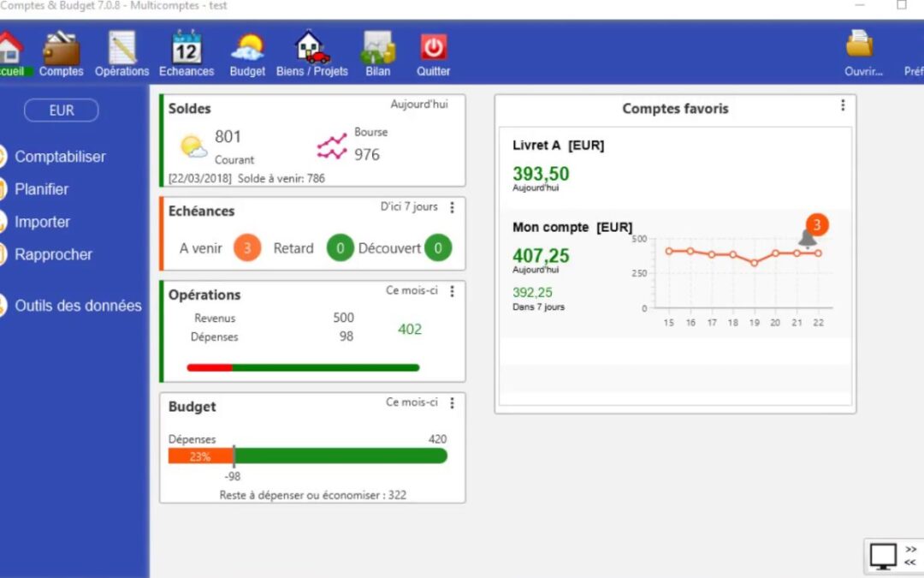Open the Opérations card options menu
The width and height of the screenshot is (924, 578).
452,291
